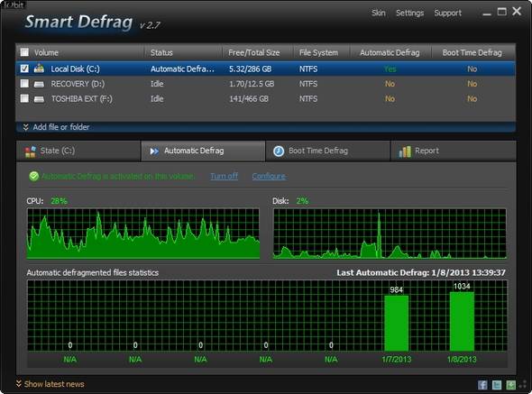Click the State (C:) tab colored blocks icon

30,151
